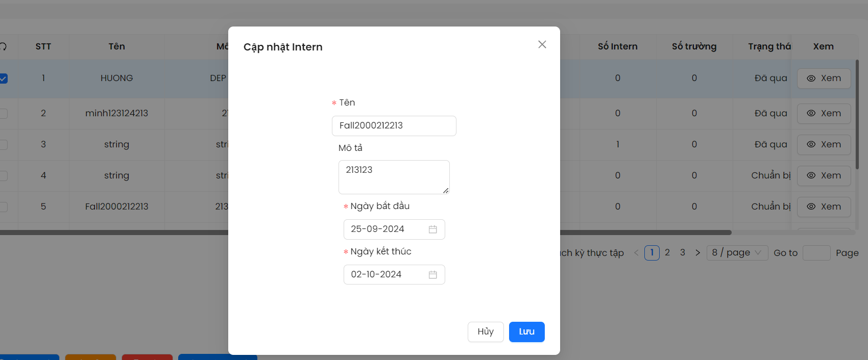
Task: Click eye icon in Fall2000212213 row
Action: pyautogui.click(x=811, y=207)
